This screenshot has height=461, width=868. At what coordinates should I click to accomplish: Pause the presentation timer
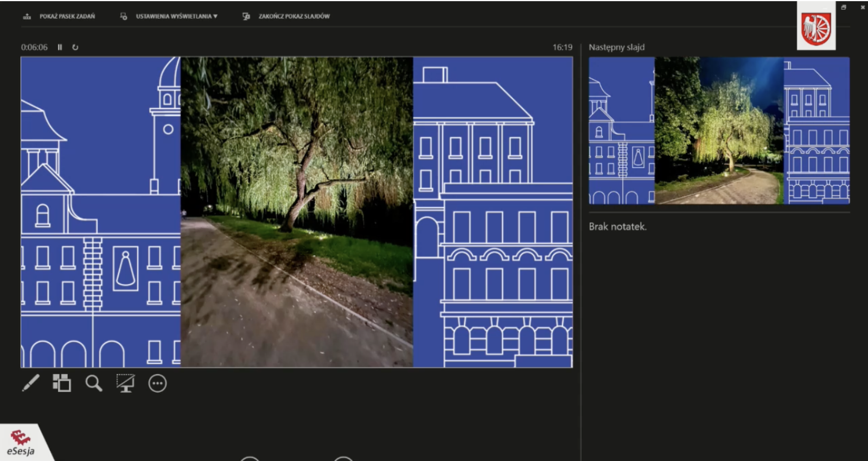[60, 47]
